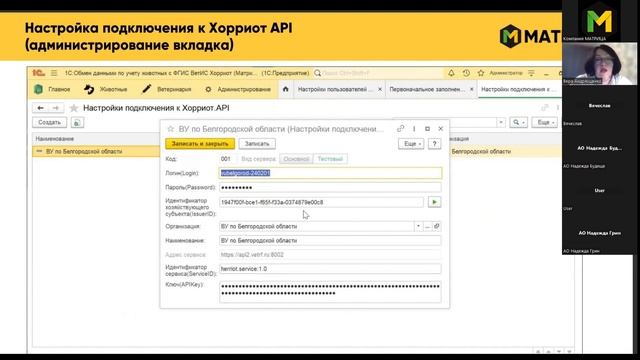Viewport: 640px width, 360px height.
Task: Open the Организация record link icon
Action: click(436, 226)
